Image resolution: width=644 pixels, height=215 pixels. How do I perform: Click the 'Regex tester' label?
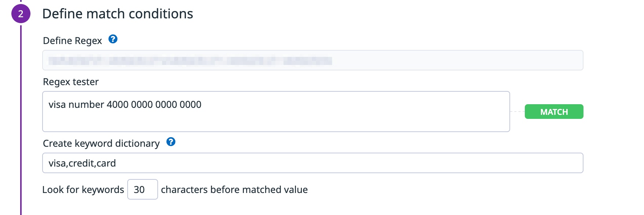point(71,81)
